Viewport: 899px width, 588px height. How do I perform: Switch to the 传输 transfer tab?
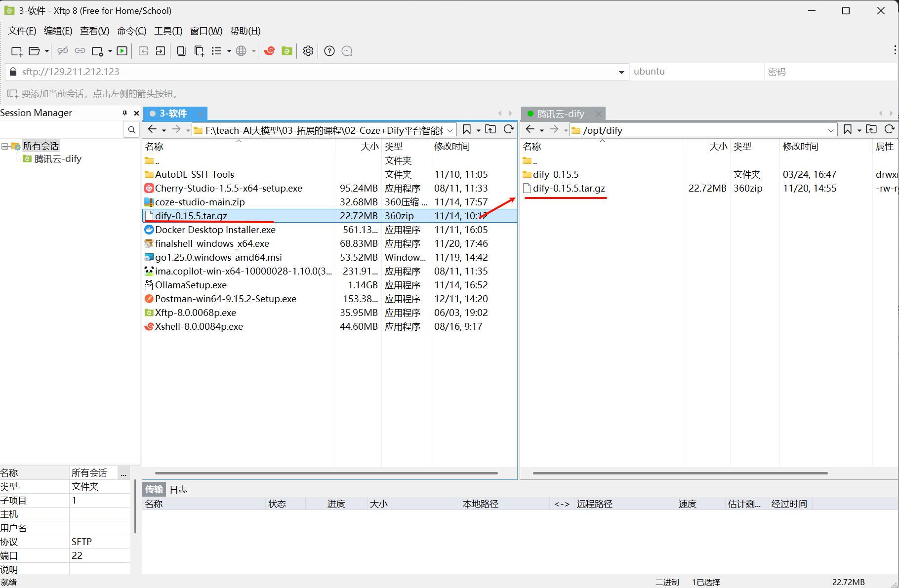154,489
